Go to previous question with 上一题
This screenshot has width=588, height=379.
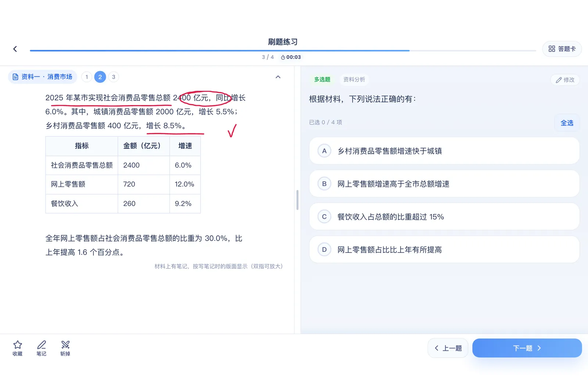click(x=448, y=348)
